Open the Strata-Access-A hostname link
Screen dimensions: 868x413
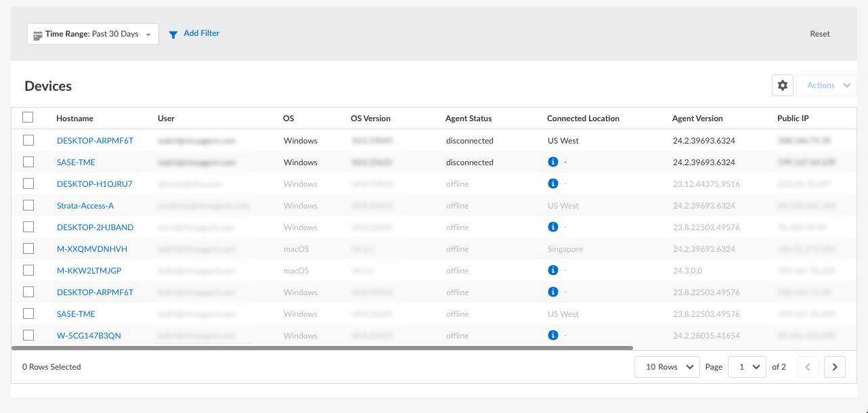click(x=85, y=206)
